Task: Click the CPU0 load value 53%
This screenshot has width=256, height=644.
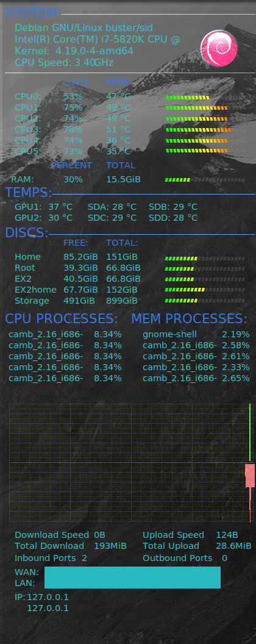Action: (x=73, y=97)
